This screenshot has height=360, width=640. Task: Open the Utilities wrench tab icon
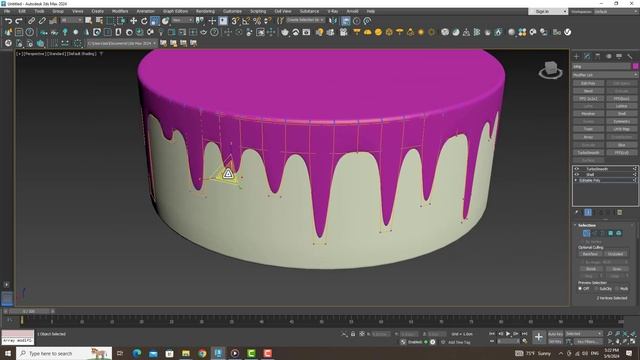[x=629, y=56]
